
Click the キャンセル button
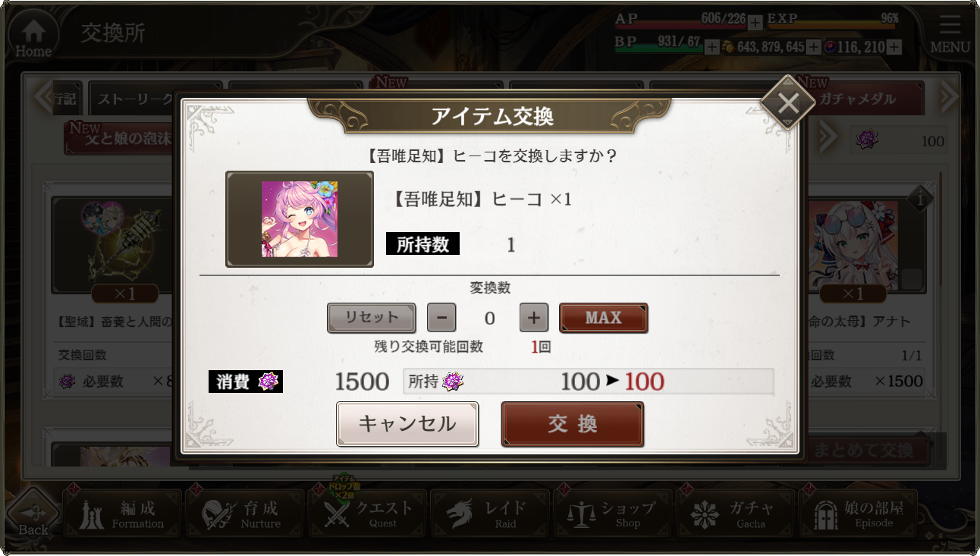407,424
